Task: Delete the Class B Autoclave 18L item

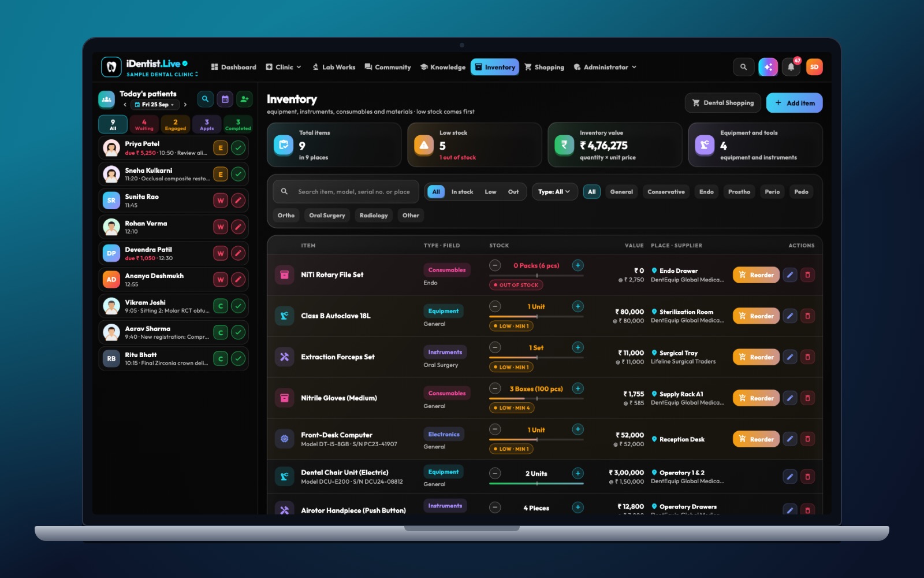Action: (807, 316)
